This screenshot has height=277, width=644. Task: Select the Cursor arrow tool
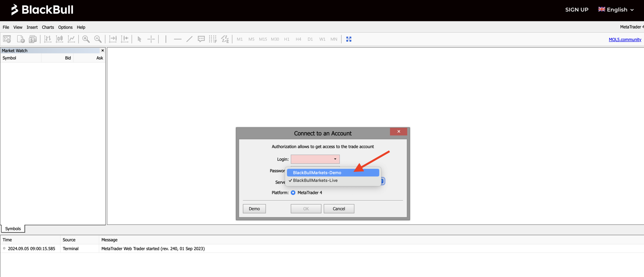click(140, 39)
